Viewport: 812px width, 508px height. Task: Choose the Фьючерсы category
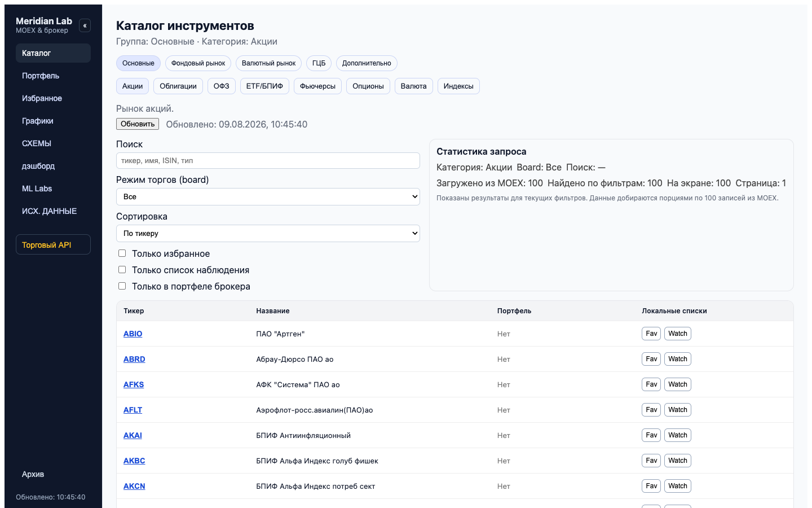[317, 86]
